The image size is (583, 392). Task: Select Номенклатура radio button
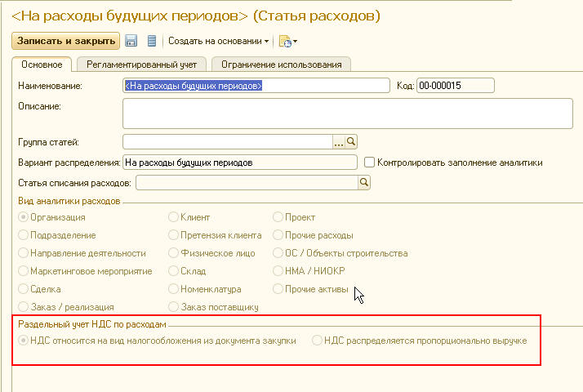[x=173, y=288]
